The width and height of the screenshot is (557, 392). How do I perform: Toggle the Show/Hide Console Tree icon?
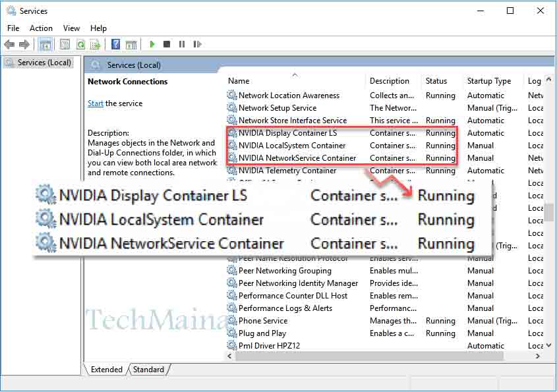tap(45, 44)
